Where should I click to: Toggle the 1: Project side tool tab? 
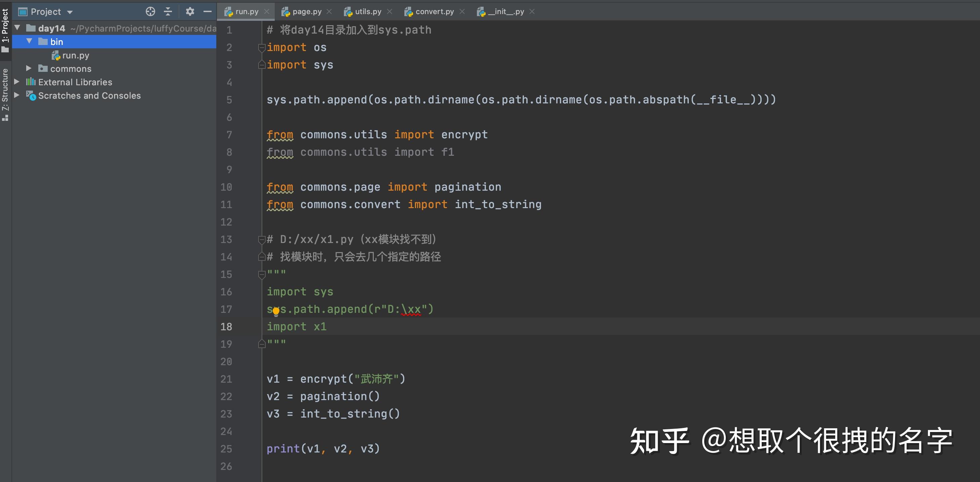[5, 31]
